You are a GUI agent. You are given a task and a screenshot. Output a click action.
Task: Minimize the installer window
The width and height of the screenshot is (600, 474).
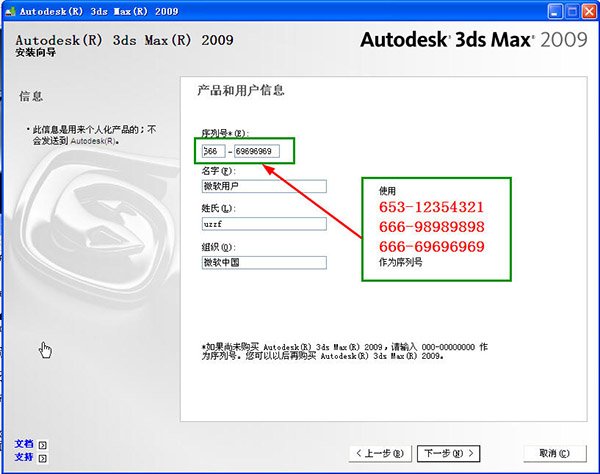pyautogui.click(x=555, y=11)
